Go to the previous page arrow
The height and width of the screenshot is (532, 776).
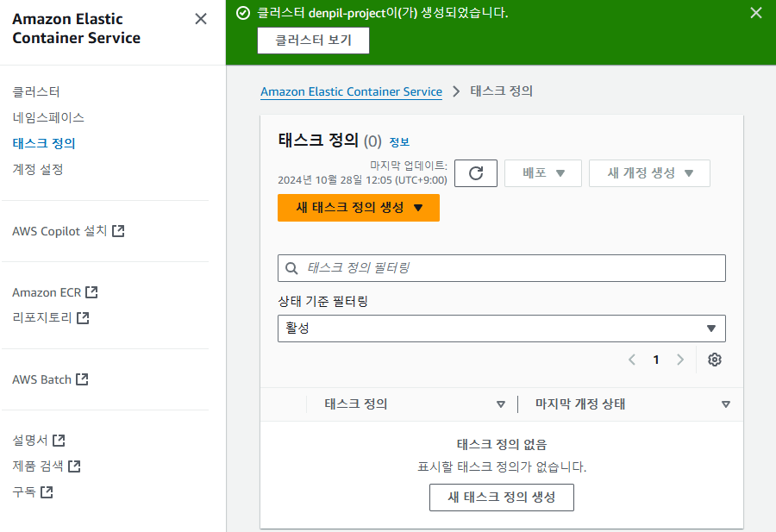[x=632, y=360]
